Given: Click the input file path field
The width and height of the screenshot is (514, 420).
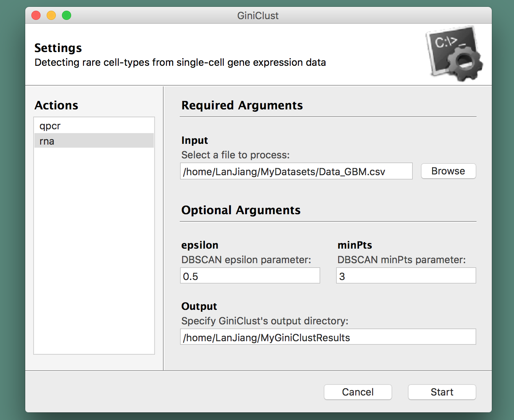Looking at the screenshot, I should click(296, 171).
